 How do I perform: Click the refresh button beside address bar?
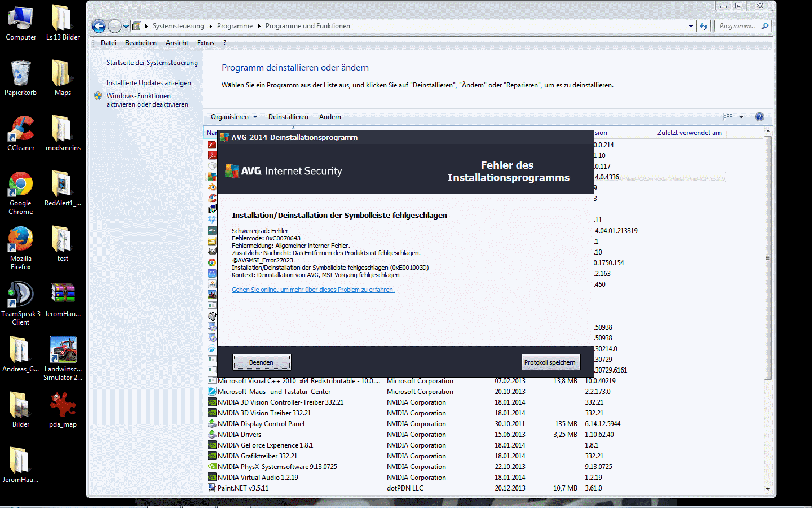point(704,26)
